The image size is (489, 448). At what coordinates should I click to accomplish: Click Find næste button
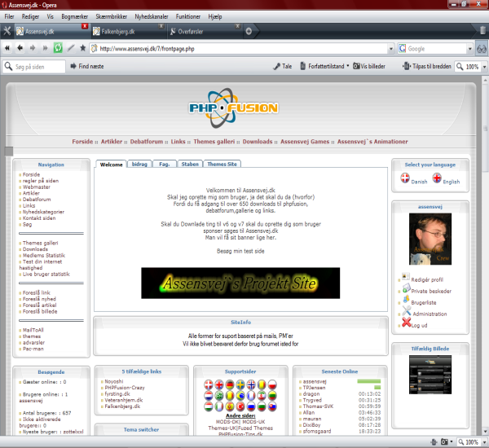[87, 66]
